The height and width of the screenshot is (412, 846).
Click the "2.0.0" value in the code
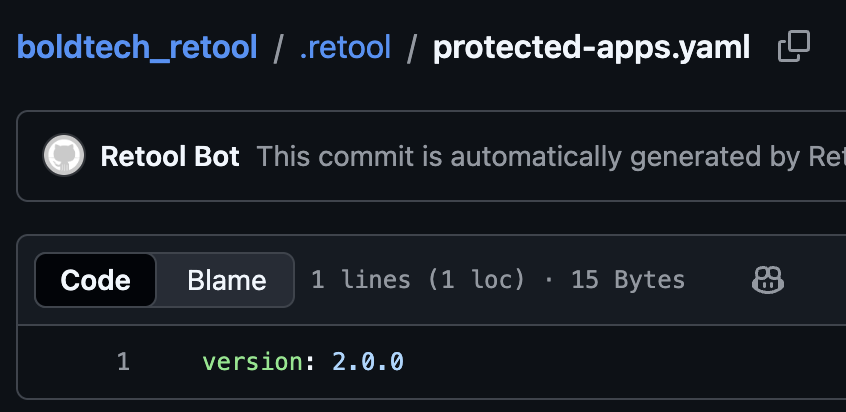pyautogui.click(x=368, y=361)
